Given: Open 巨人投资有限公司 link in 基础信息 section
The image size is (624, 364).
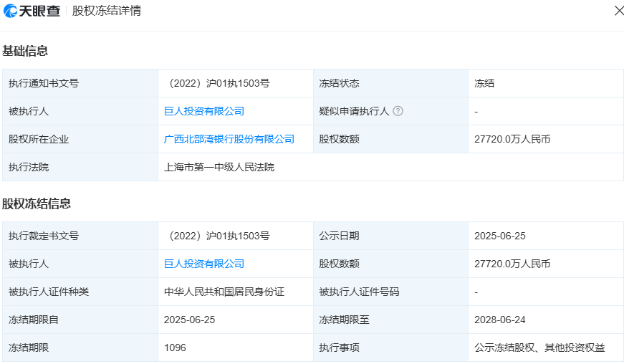Looking at the screenshot, I should (204, 111).
